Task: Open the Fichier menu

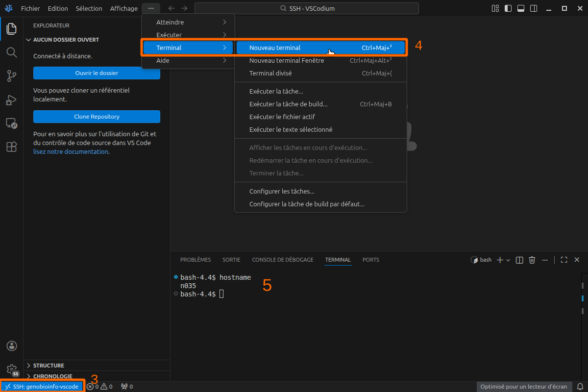Action: tap(30, 8)
